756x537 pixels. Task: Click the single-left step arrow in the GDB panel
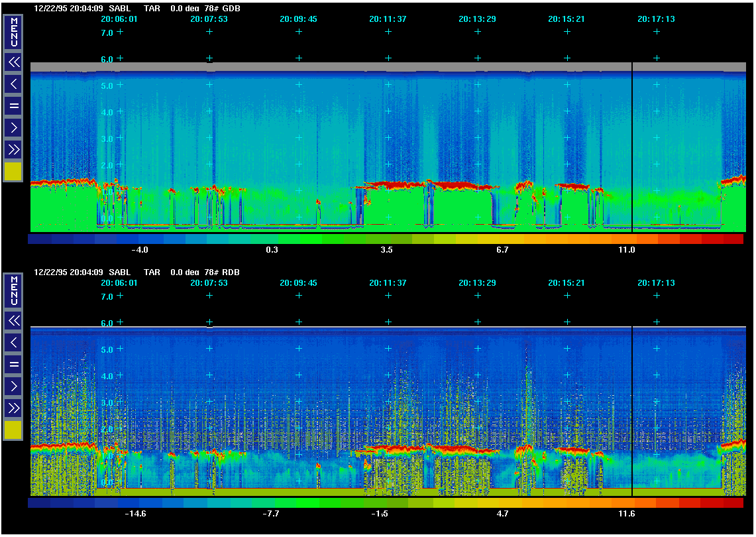point(13,84)
